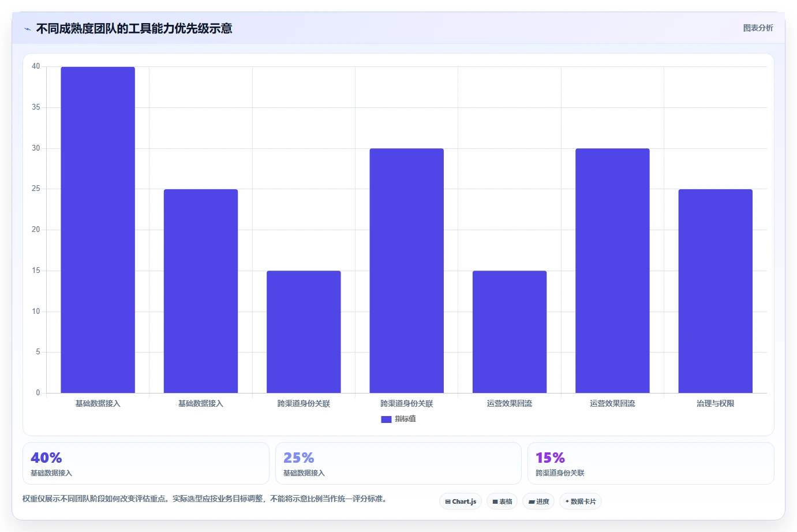
Task: Click the title 不同成熟度团队的工具能力优先级示意
Action: pos(134,28)
